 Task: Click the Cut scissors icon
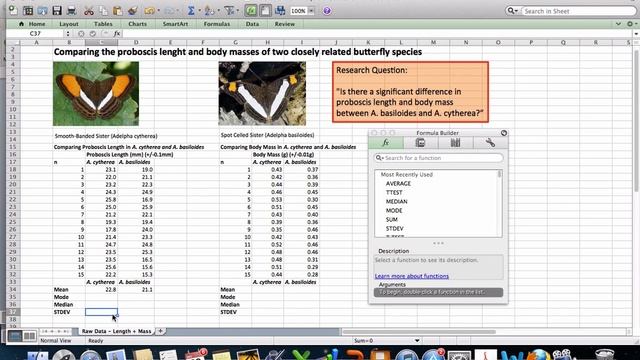(x=89, y=11)
